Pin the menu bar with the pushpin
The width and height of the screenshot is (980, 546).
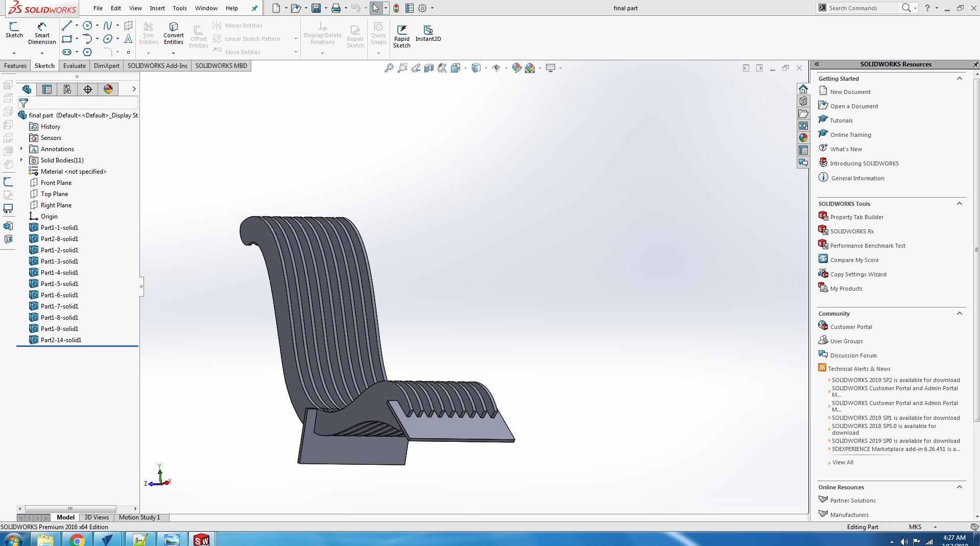point(254,8)
